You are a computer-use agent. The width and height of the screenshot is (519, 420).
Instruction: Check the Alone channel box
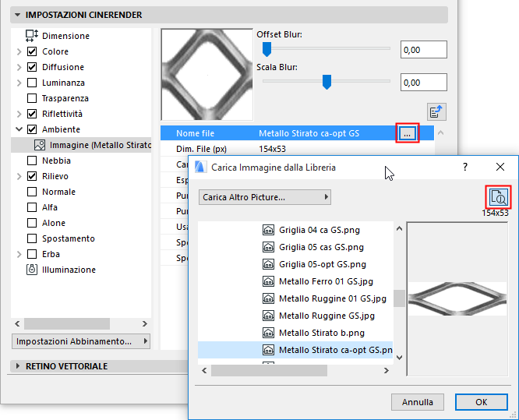click(x=32, y=223)
